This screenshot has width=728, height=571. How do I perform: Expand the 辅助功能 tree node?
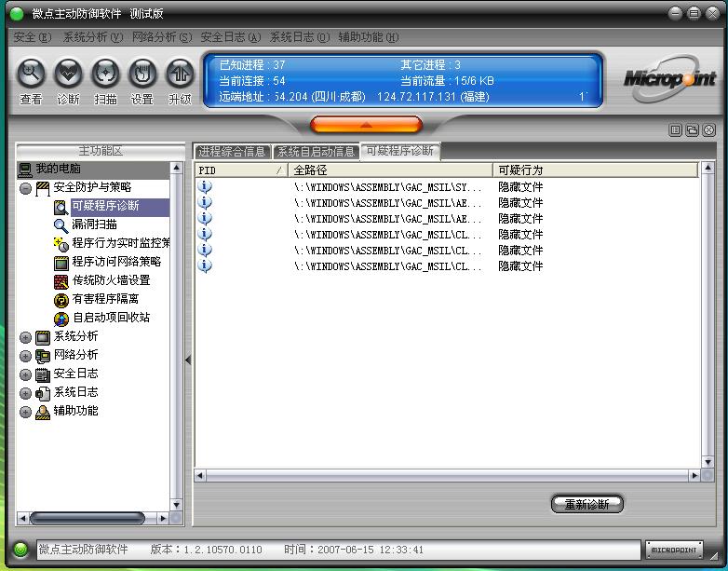click(x=25, y=412)
